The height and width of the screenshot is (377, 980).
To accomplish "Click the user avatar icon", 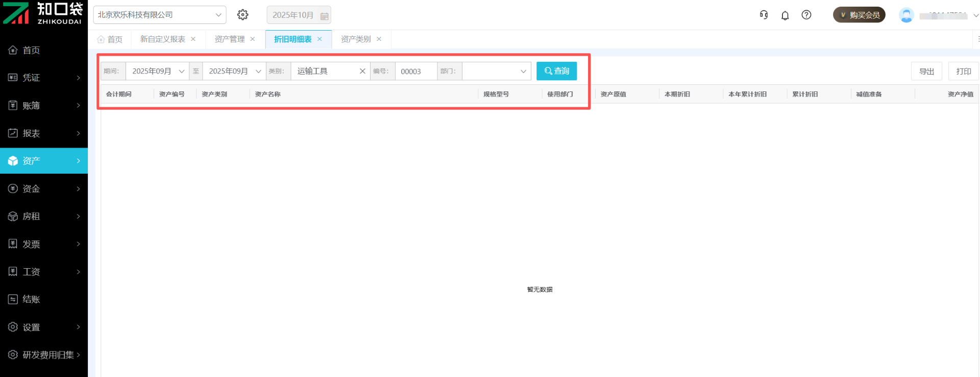I will [906, 15].
